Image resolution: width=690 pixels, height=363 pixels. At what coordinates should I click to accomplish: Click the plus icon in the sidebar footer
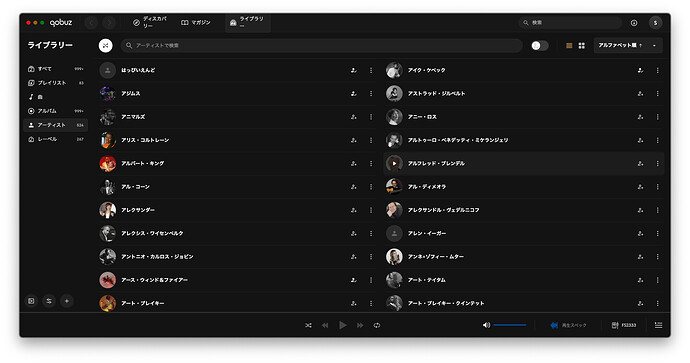point(66,301)
